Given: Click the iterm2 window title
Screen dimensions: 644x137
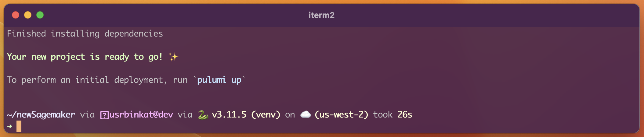Looking at the screenshot, I should [x=321, y=15].
